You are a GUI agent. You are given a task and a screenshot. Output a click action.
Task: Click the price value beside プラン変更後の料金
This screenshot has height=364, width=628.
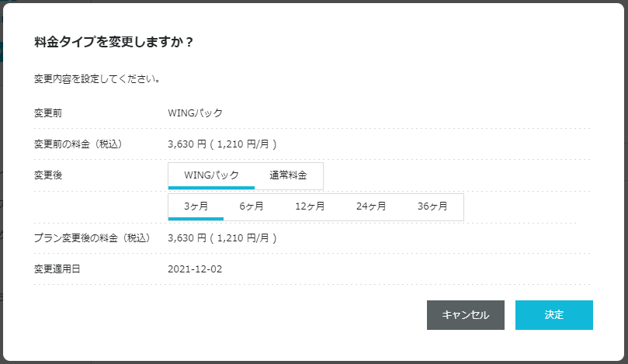pos(222,237)
